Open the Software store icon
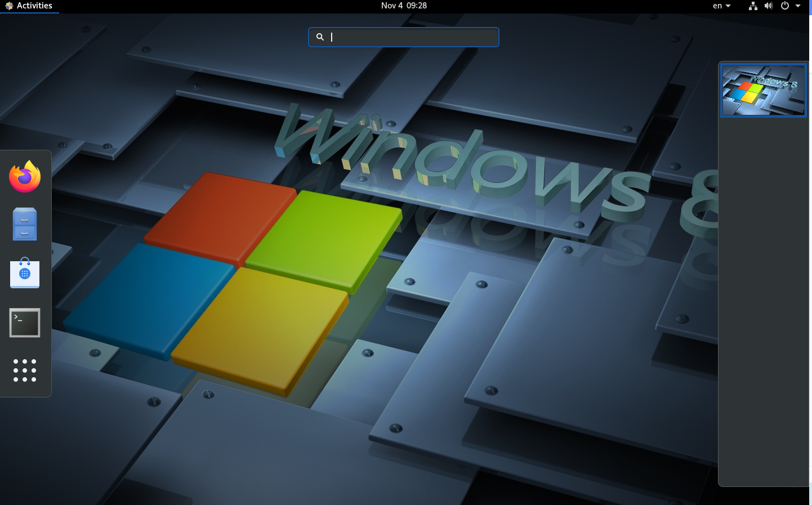 (25, 273)
